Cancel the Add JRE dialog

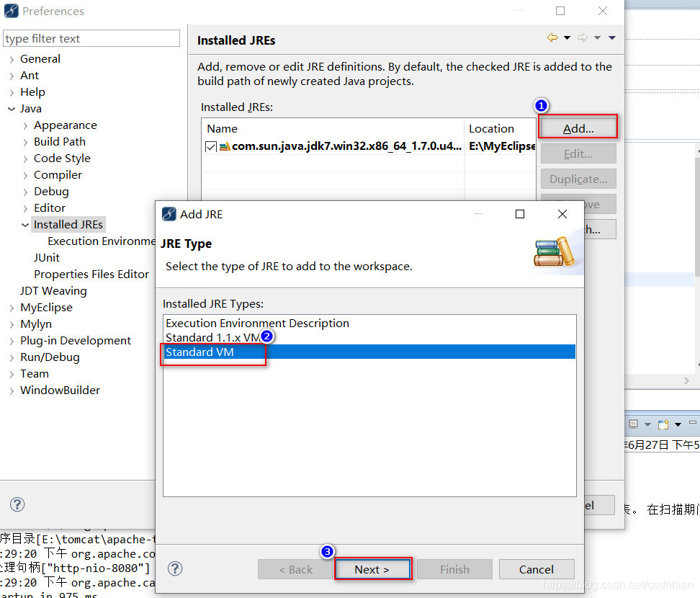pos(536,569)
